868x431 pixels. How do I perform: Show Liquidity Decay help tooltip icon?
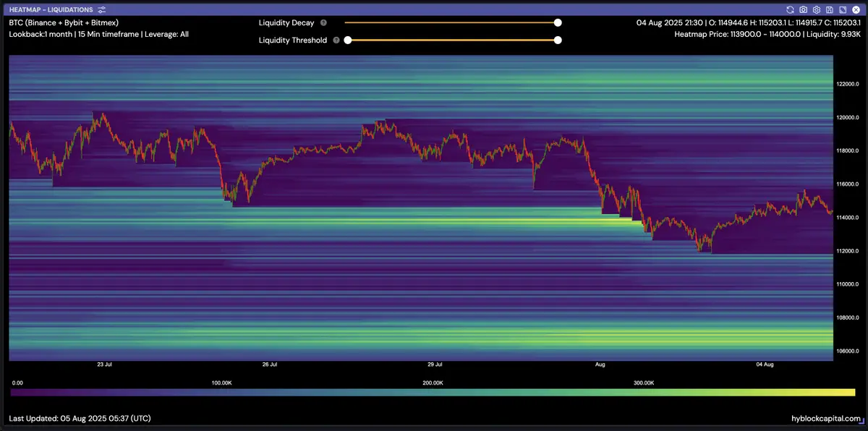323,23
